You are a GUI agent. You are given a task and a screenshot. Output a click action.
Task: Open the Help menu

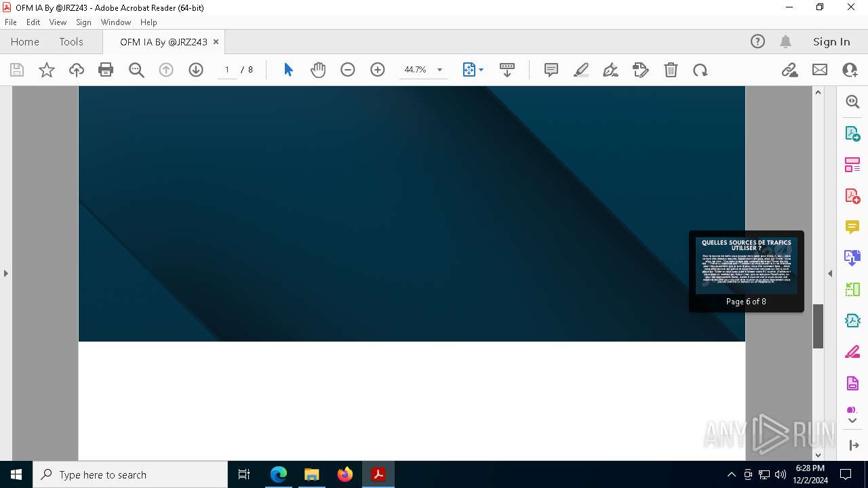[149, 22]
